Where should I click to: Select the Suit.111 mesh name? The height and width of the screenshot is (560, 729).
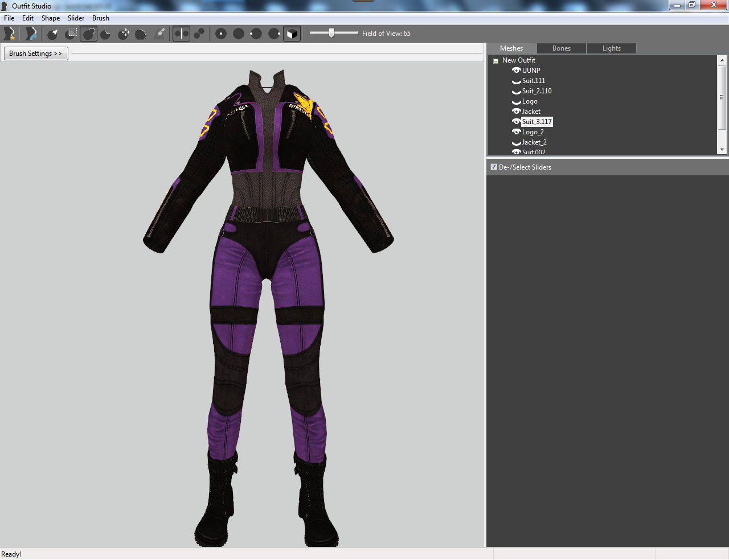coord(534,81)
